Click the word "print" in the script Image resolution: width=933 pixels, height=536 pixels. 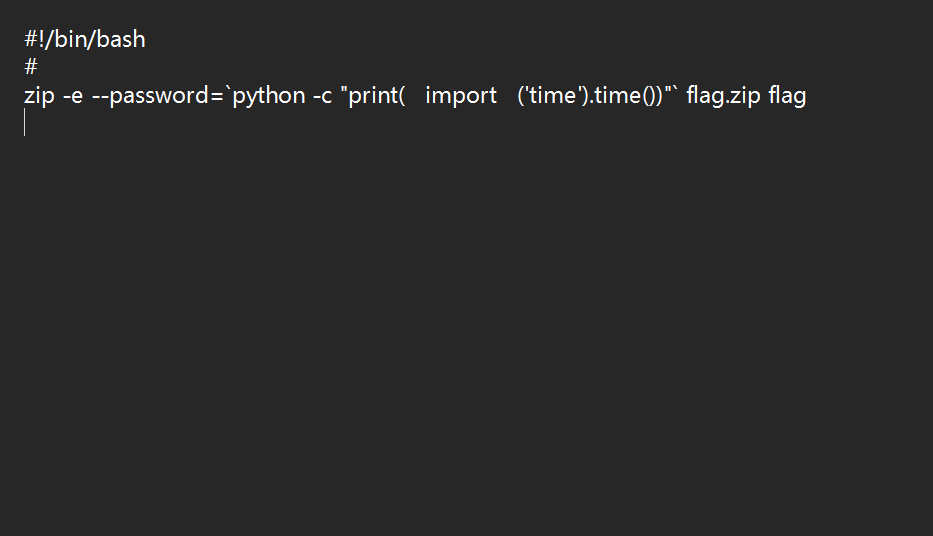point(373,96)
